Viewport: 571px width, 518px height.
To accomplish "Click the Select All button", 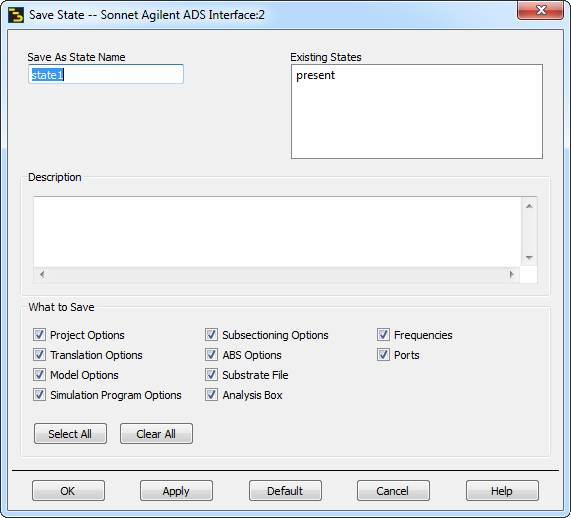I will (70, 433).
